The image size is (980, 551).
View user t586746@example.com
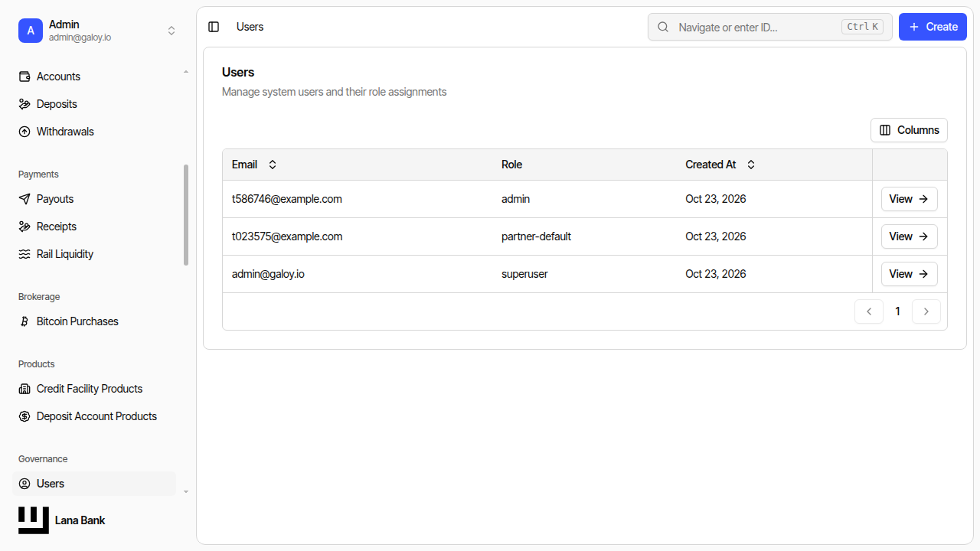(x=909, y=199)
